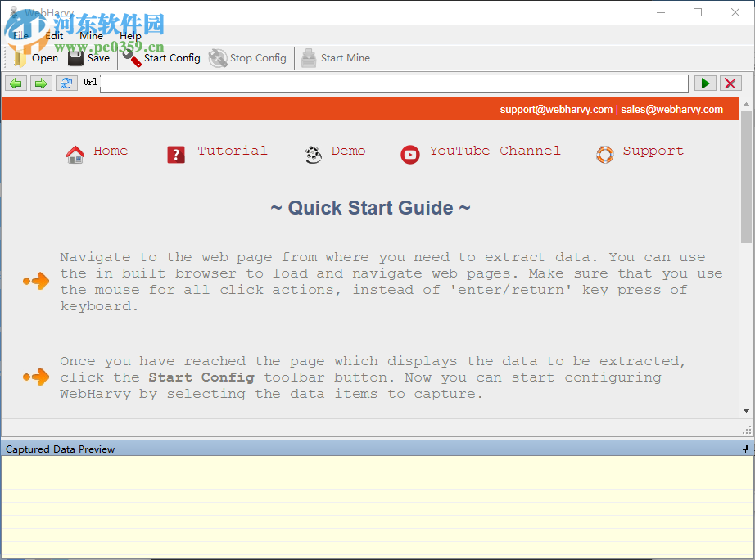Image resolution: width=755 pixels, height=560 pixels.
Task: Click the page scrollbar down arrow
Action: tap(747, 409)
